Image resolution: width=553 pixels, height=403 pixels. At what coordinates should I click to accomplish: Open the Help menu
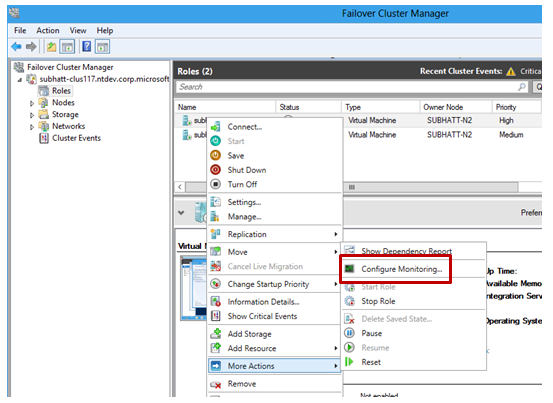[x=105, y=31]
